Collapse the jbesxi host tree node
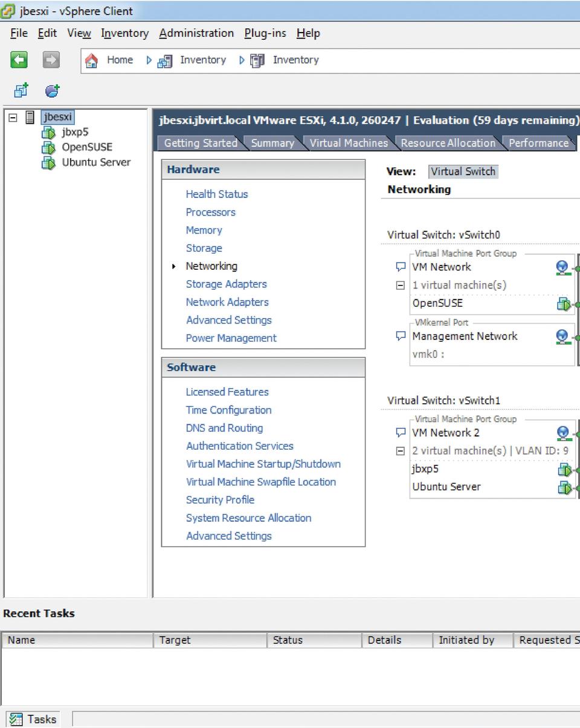The height and width of the screenshot is (728, 580). tap(13, 118)
